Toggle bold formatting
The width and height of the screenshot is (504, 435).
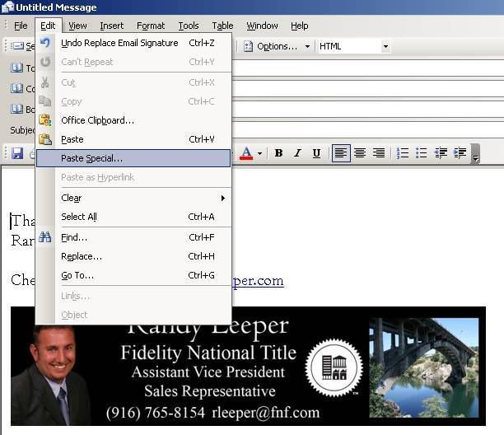pyautogui.click(x=278, y=153)
